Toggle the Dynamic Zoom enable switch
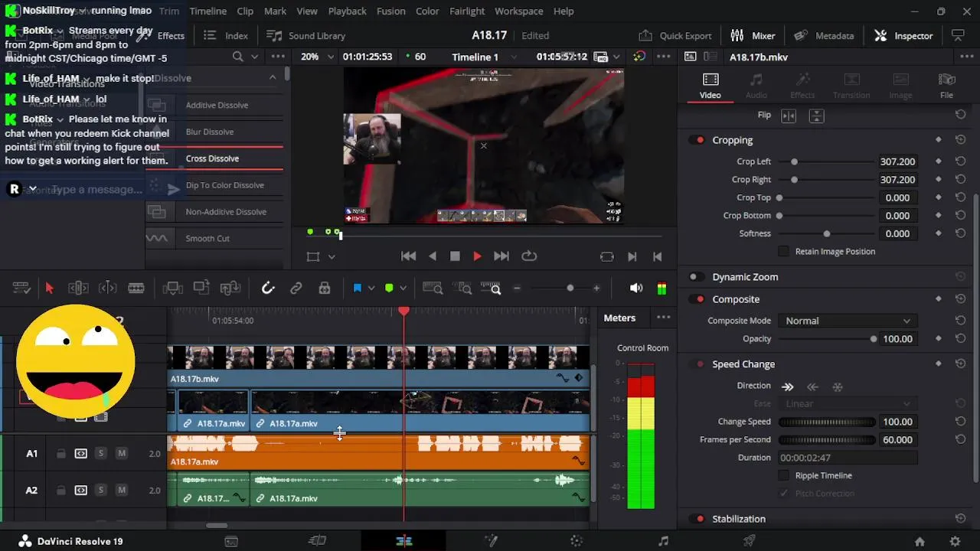 pyautogui.click(x=695, y=277)
